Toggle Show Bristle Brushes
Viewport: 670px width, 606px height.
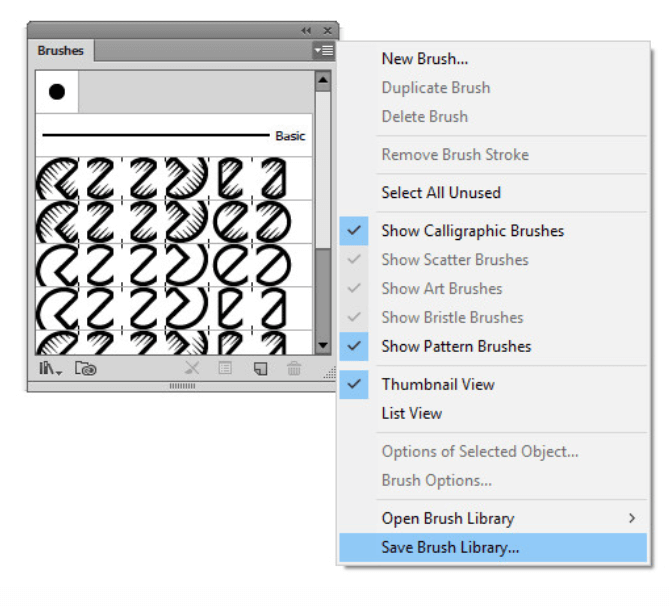point(493,318)
